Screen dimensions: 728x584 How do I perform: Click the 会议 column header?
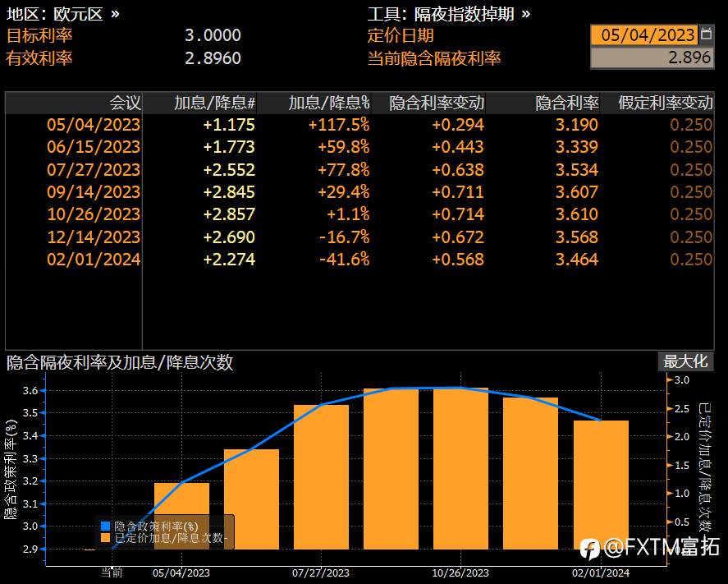(127, 103)
